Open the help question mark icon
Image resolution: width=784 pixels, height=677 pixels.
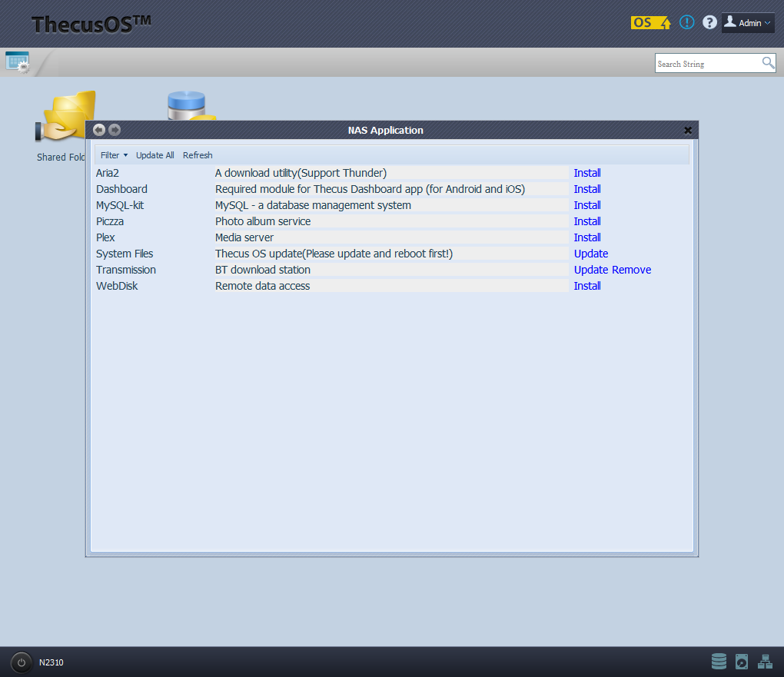tap(709, 23)
